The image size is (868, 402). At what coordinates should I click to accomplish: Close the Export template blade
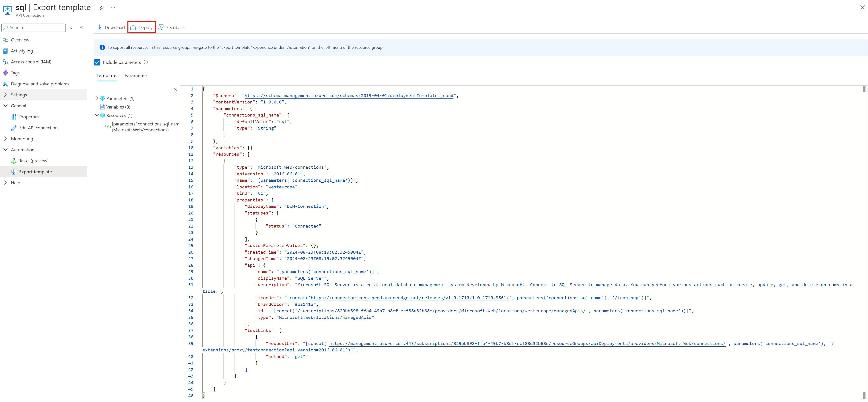pos(862,7)
